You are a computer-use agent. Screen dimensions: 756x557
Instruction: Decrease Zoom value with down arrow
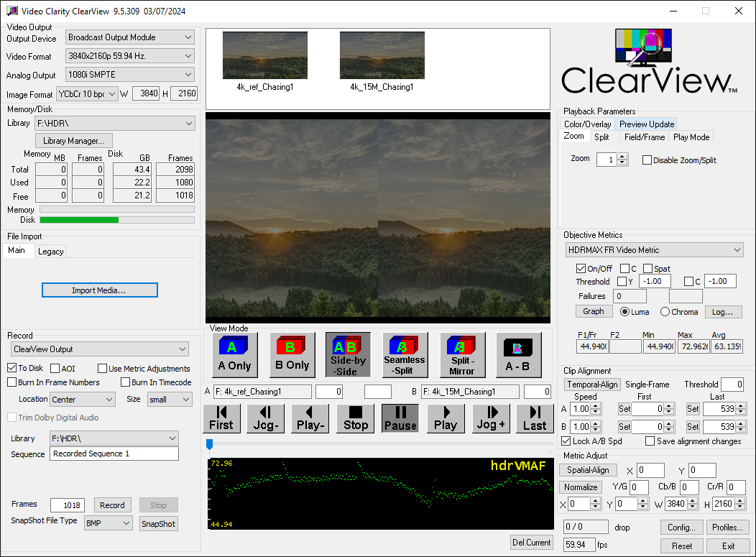622,162
